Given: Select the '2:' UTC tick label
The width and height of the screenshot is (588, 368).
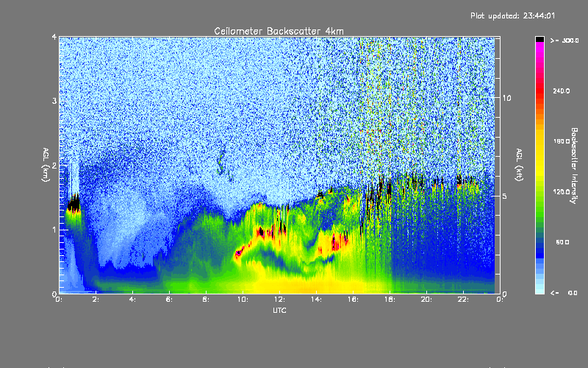Looking at the screenshot, I should 96,300.
